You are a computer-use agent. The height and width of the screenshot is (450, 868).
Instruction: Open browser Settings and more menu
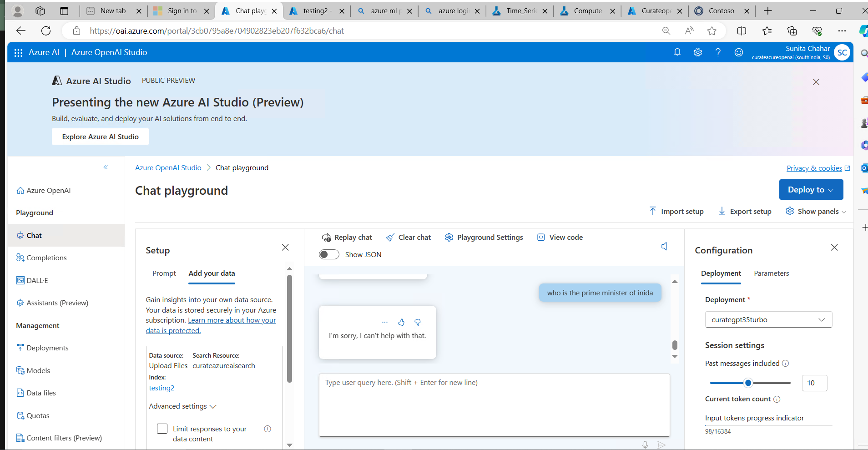point(842,30)
